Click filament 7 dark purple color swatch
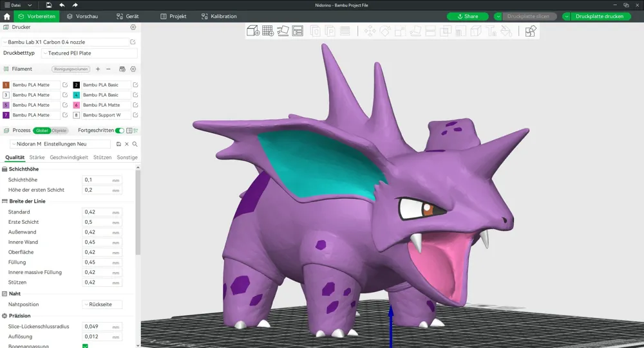The height and width of the screenshot is (348, 644). pyautogui.click(x=6, y=115)
